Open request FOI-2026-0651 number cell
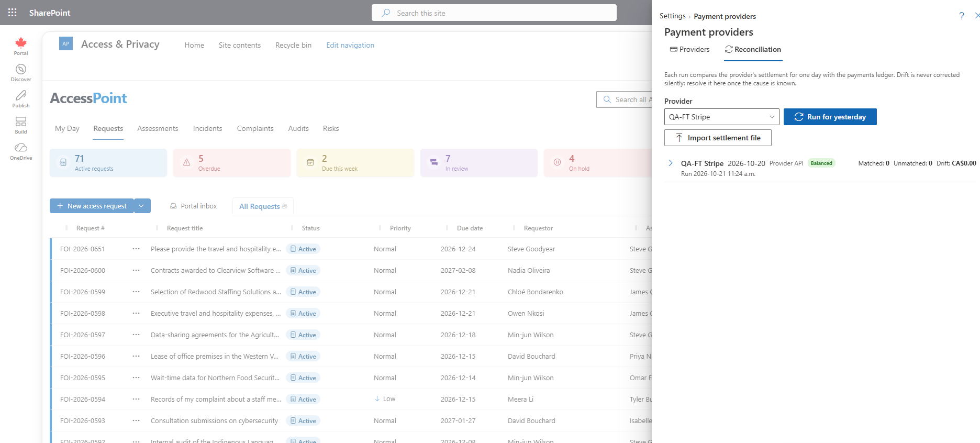Image resolution: width=980 pixels, height=443 pixels. [83, 249]
